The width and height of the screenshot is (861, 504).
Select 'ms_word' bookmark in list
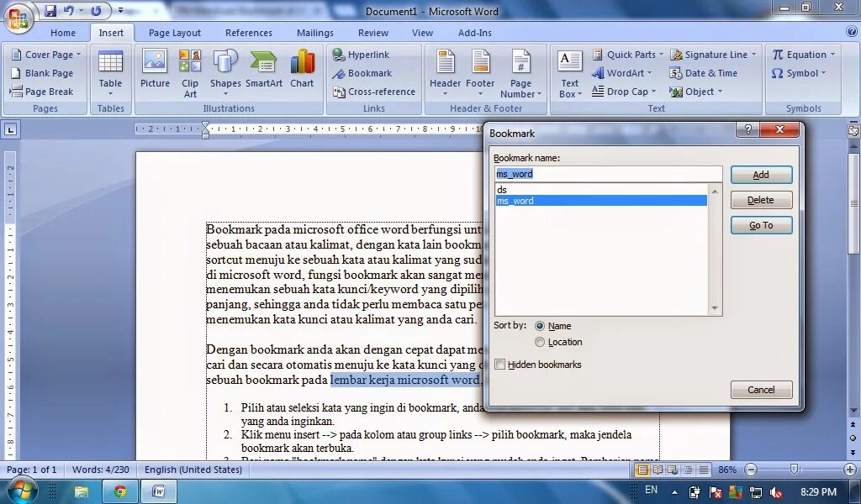pos(600,201)
